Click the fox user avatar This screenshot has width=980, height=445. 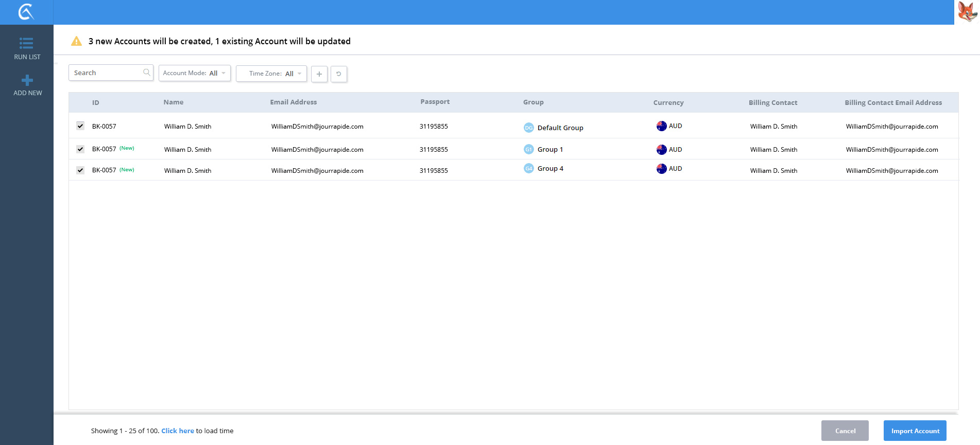[x=967, y=12]
